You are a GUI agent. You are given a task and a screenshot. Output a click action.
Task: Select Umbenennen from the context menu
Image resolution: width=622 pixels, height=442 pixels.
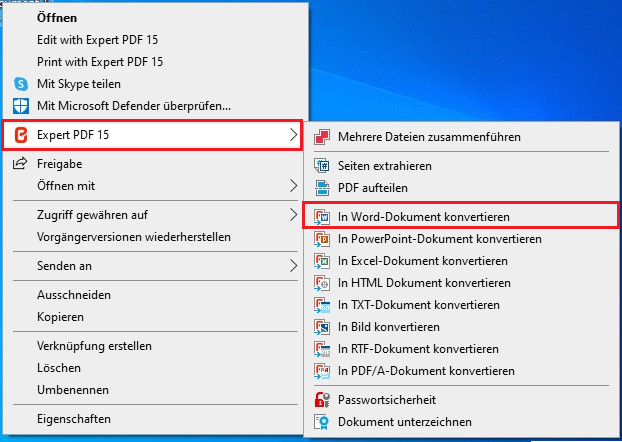(x=73, y=390)
